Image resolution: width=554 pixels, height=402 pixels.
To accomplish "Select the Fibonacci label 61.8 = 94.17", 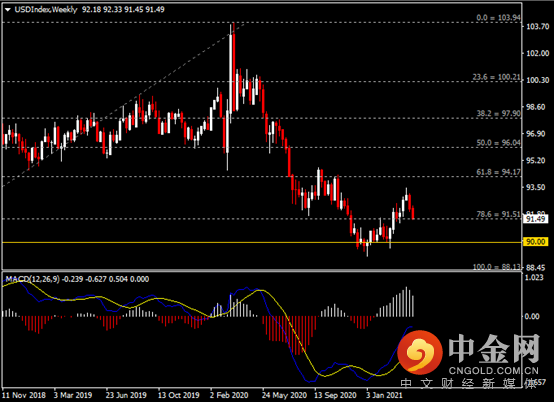I will click(498, 172).
